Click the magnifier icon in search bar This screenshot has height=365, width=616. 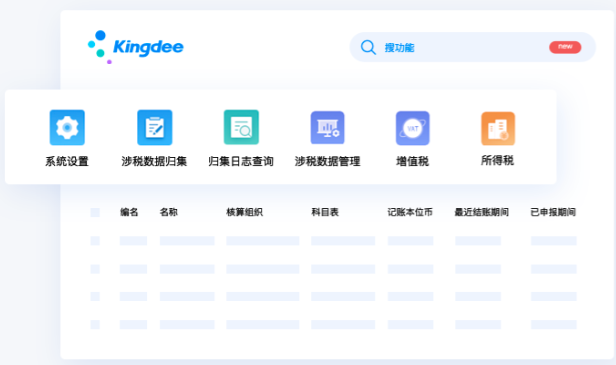point(368,48)
